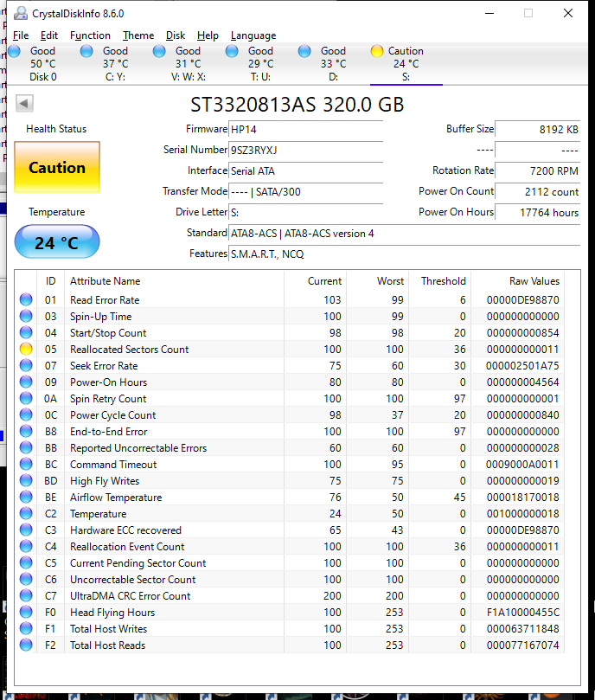This screenshot has height=700, width=595.
Task: Click the Firmware field HP14
Action: pyautogui.click(x=306, y=130)
